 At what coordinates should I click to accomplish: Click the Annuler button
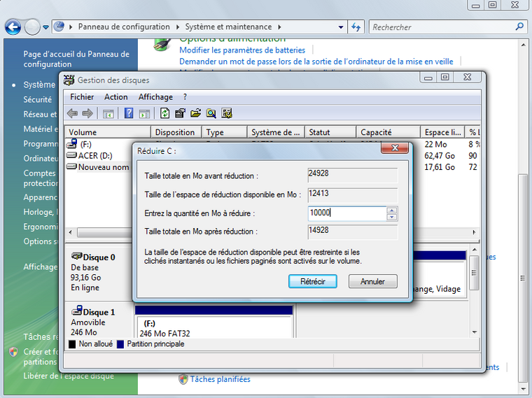[x=372, y=281]
